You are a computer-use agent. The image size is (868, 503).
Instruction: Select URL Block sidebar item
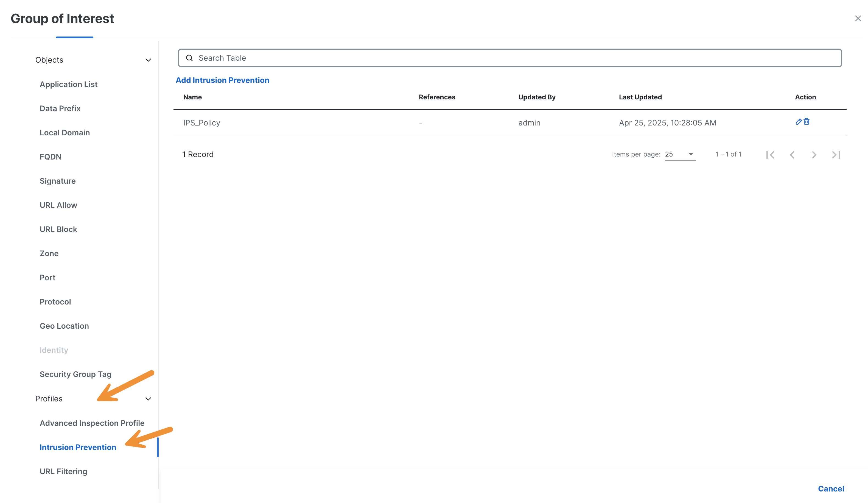coord(58,229)
